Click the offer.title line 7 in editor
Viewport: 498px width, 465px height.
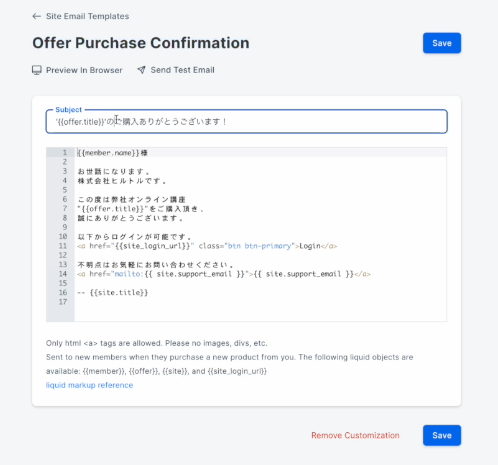pyautogui.click(x=141, y=209)
